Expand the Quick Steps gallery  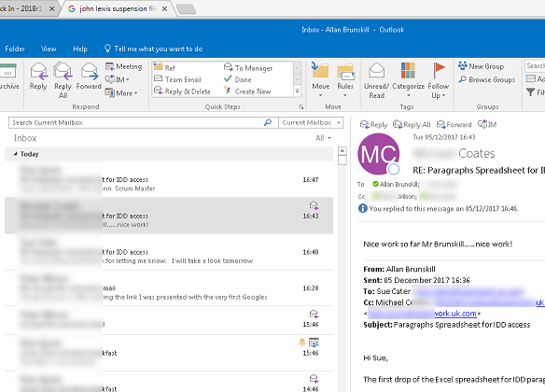[x=297, y=91]
